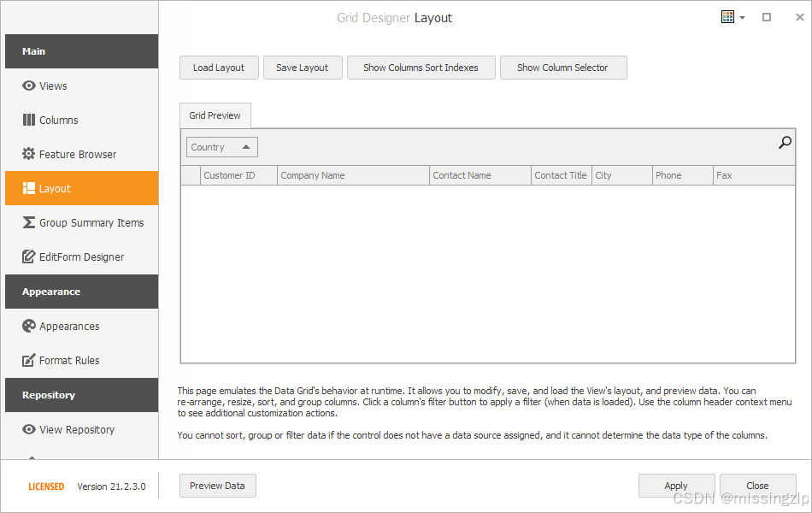This screenshot has width=812, height=513.
Task: Open EditForm Designer page
Action: click(82, 256)
